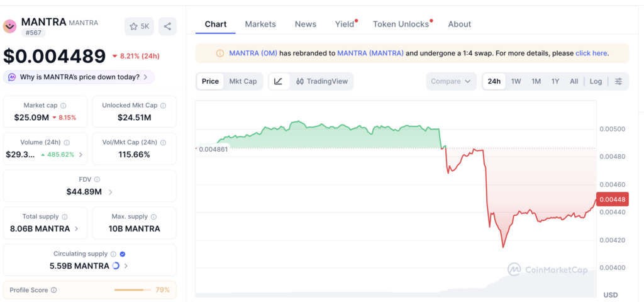The width and height of the screenshot is (644, 302).
Task: Open info icon next to Vol/Mkt Cap (24h)
Action: [163, 143]
